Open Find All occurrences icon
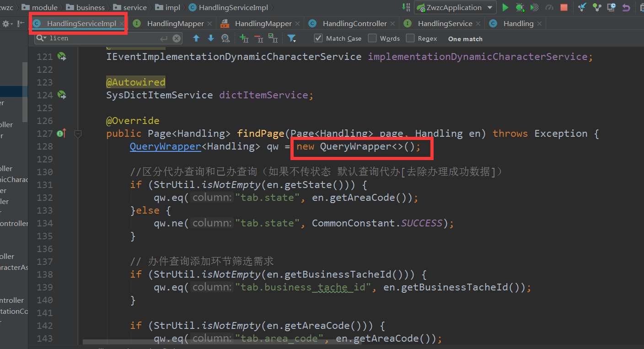 pos(225,38)
